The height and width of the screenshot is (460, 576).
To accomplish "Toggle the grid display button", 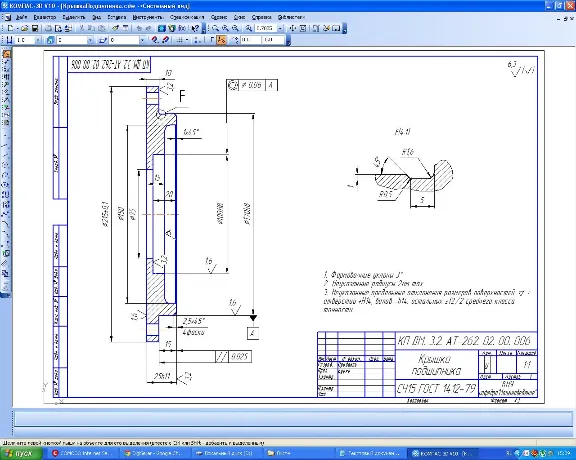I will coord(180,40).
